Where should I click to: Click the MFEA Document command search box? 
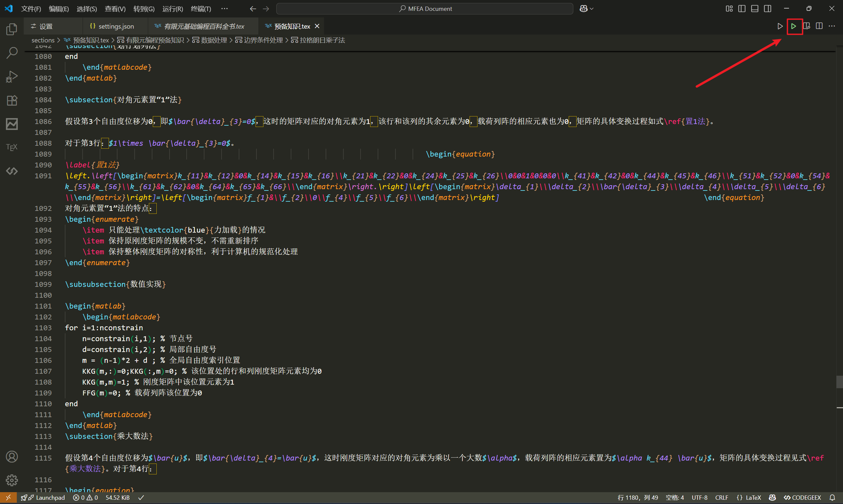coord(425,9)
